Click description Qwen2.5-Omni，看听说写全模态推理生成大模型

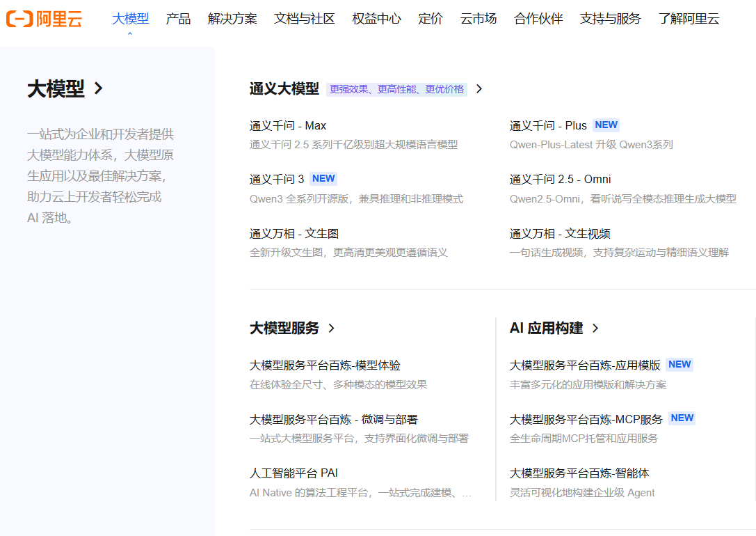pyautogui.click(x=623, y=199)
